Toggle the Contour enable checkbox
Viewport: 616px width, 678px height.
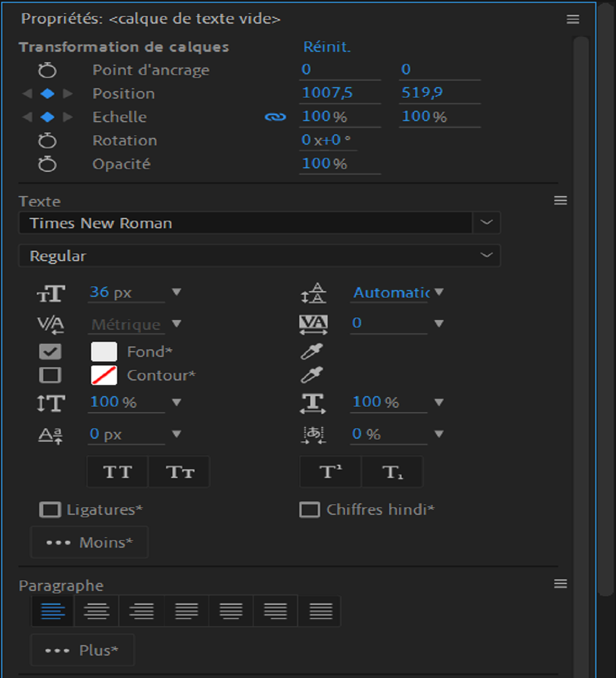coord(51,375)
